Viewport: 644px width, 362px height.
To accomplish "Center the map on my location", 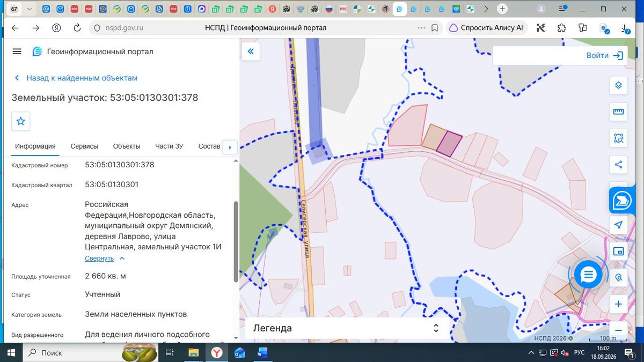I will [618, 225].
